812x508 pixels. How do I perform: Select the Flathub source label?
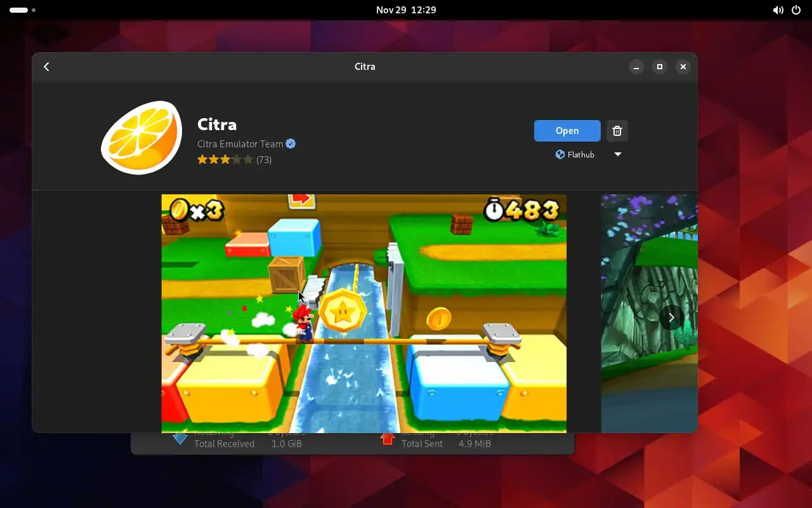(575, 154)
